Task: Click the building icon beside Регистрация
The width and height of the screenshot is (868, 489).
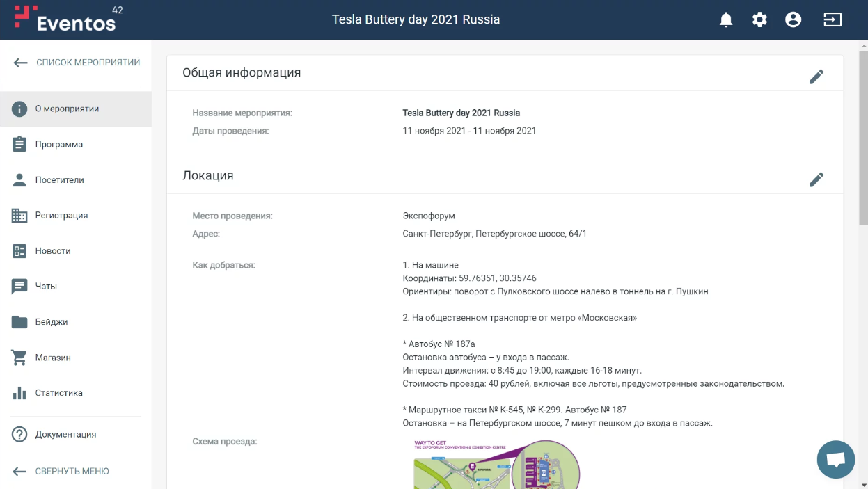Action: click(x=19, y=215)
